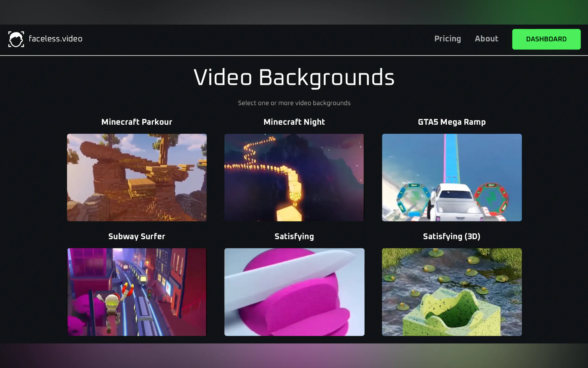588x368 pixels.
Task: Go to the About page
Action: click(486, 39)
